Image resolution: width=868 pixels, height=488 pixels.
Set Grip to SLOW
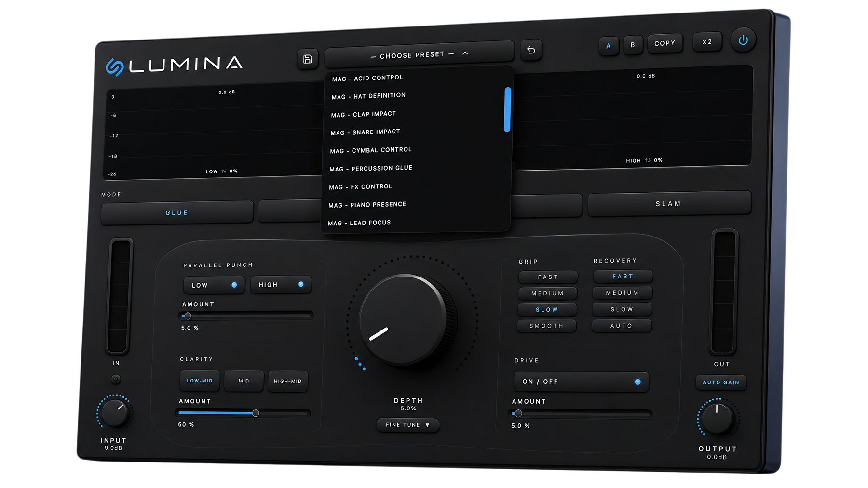click(547, 310)
